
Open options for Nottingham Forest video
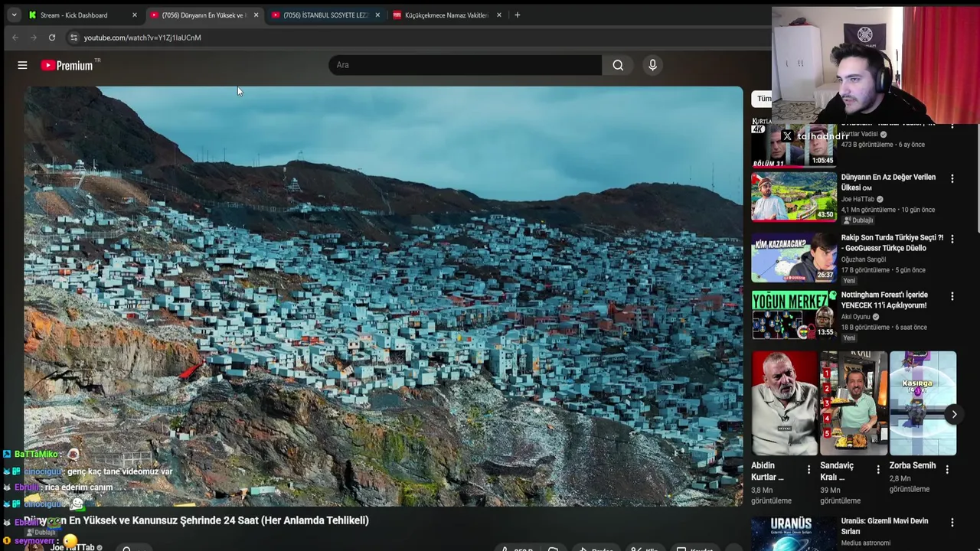pos(952,296)
